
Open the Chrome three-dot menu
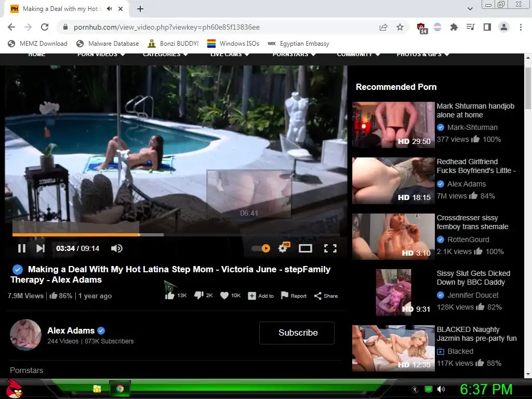point(521,27)
